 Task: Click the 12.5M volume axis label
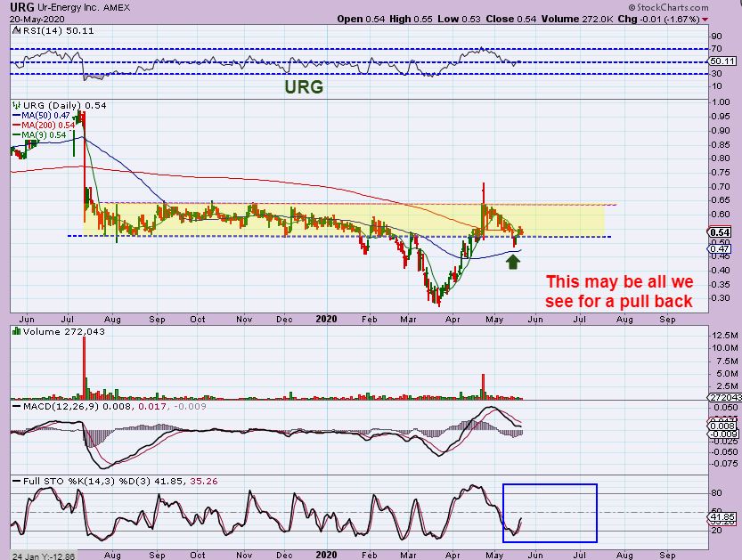click(724, 336)
